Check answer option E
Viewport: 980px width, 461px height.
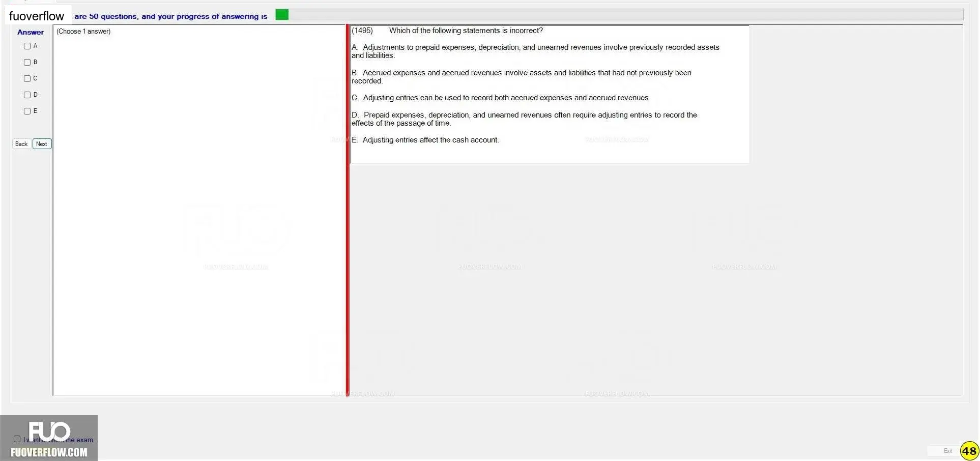(x=27, y=111)
